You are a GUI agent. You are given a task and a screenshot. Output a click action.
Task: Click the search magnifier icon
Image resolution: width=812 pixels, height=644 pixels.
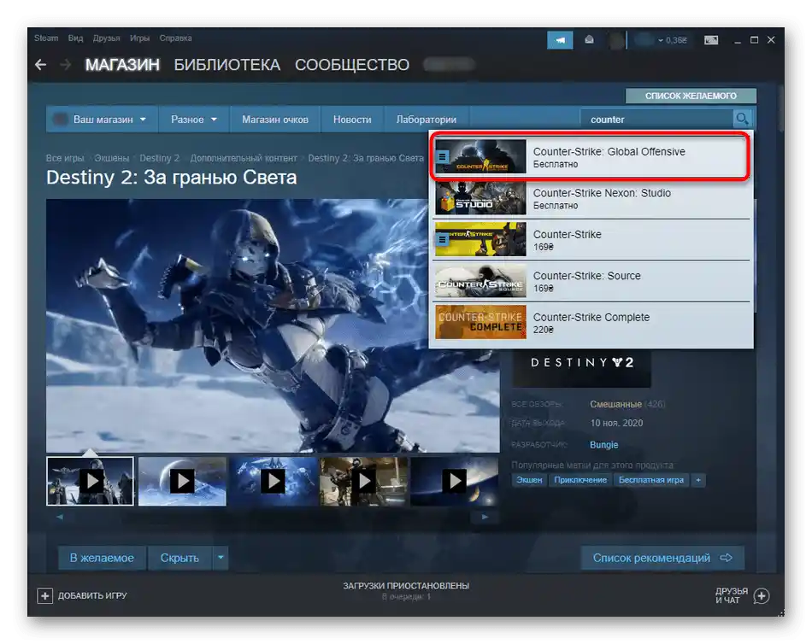click(x=742, y=119)
